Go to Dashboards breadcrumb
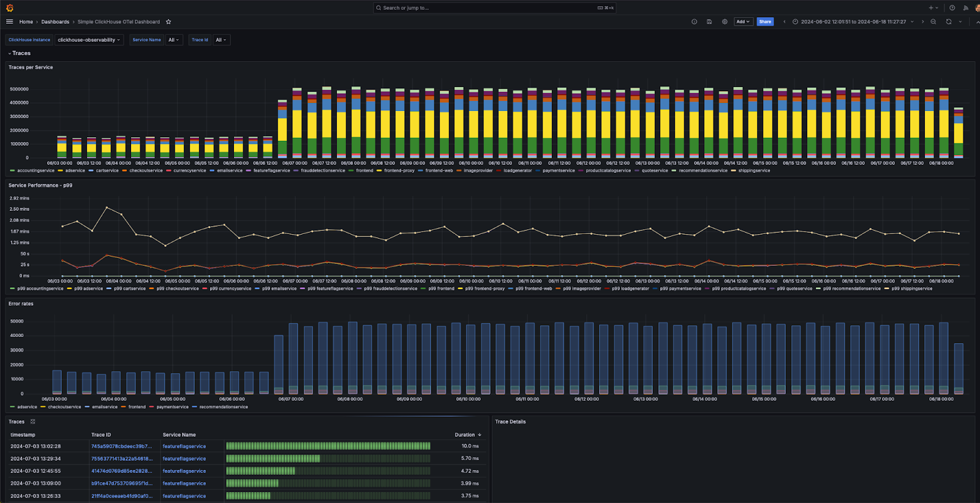The width and height of the screenshot is (980, 503). click(x=55, y=21)
